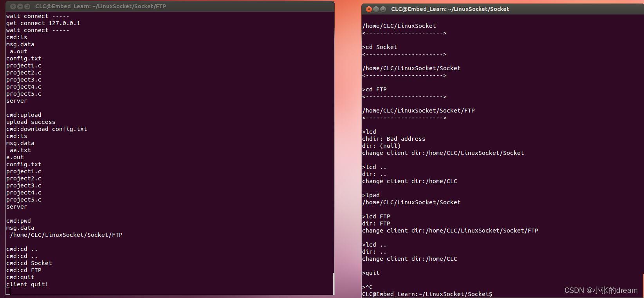Close the right Socket terminal window
Image resolution: width=644 pixels, height=298 pixels.
(x=369, y=9)
